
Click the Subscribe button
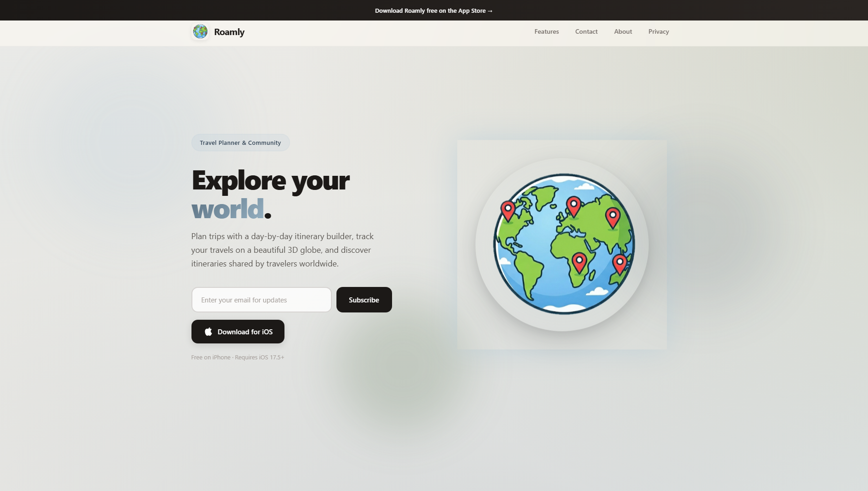pyautogui.click(x=364, y=300)
